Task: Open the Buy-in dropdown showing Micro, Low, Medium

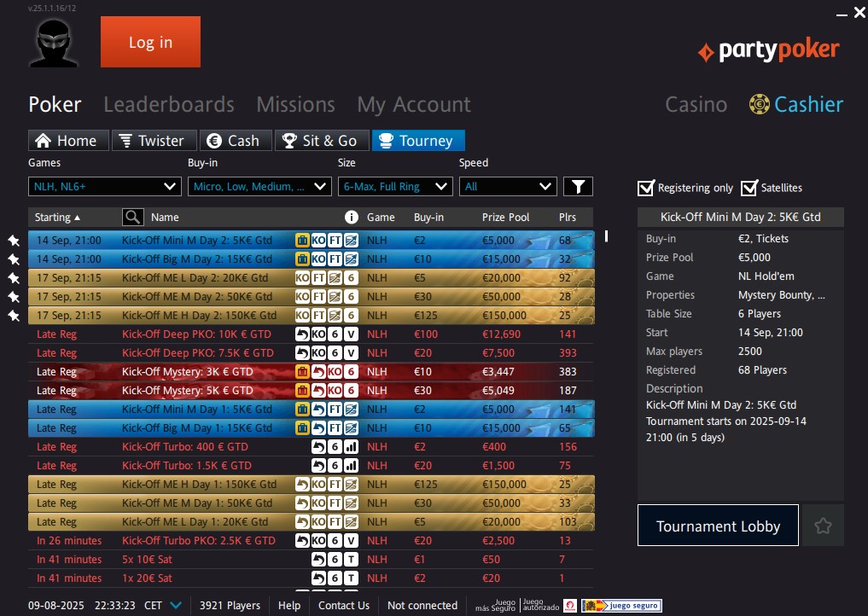Action: (259, 187)
